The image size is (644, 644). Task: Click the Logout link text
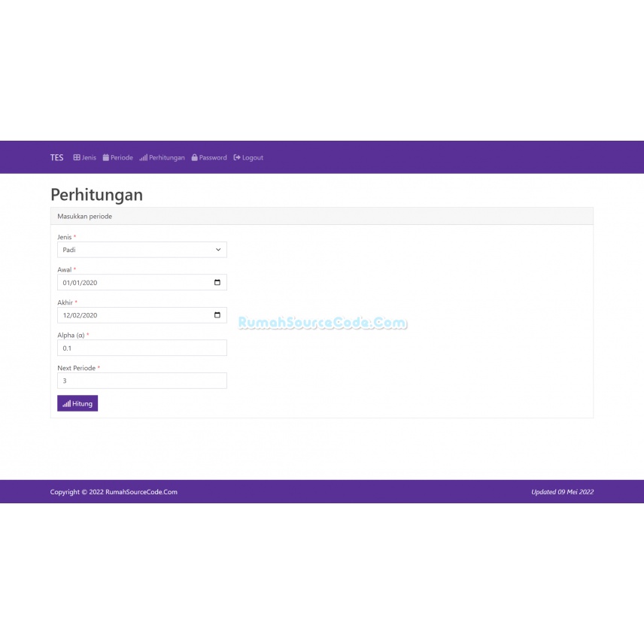pyautogui.click(x=253, y=158)
